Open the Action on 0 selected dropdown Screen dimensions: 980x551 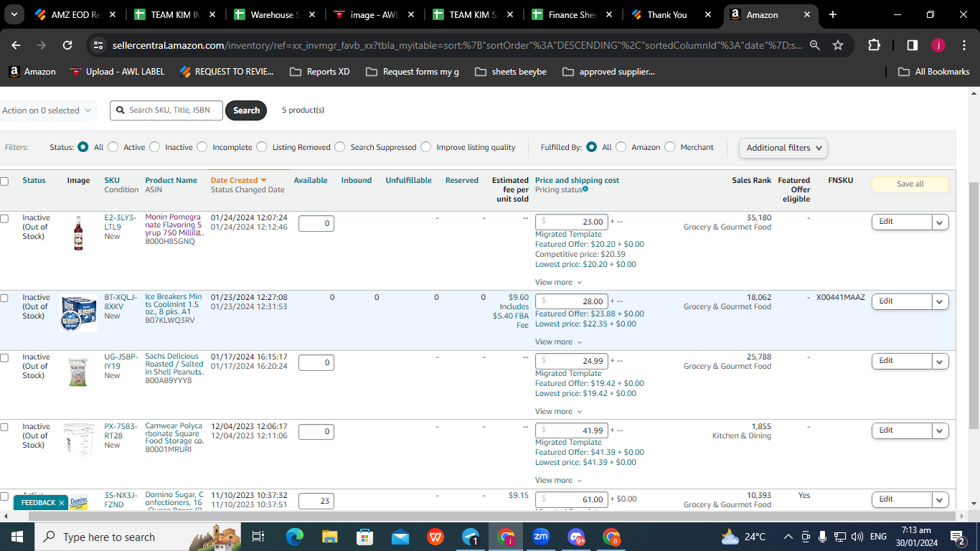tap(47, 110)
